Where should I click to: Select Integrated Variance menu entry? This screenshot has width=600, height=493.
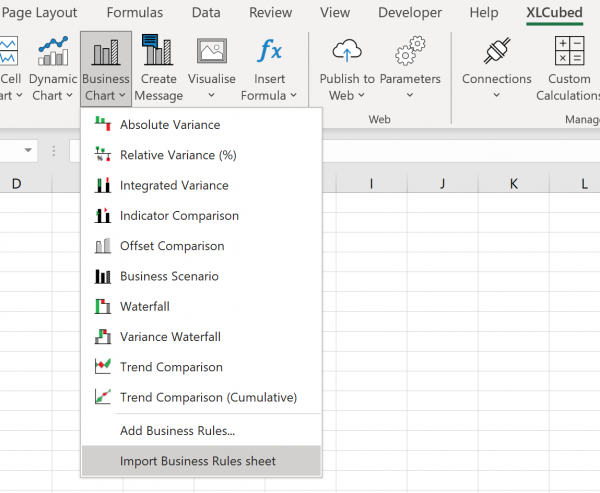(201, 185)
